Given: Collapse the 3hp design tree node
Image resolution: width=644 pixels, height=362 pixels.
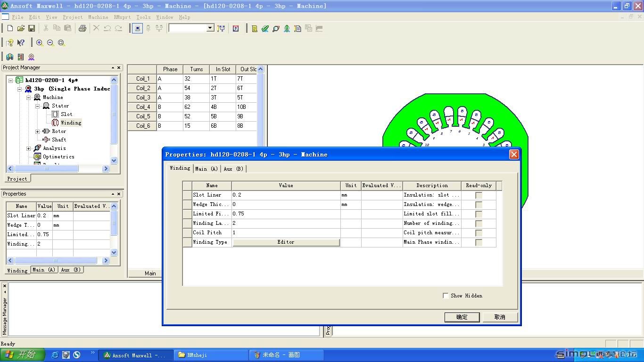Looking at the screenshot, I should (x=20, y=89).
